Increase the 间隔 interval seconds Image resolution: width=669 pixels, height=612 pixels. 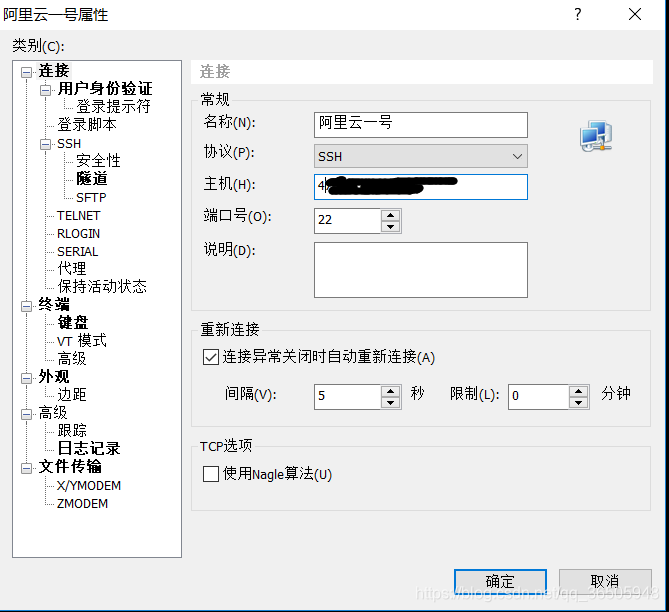pyautogui.click(x=390, y=391)
